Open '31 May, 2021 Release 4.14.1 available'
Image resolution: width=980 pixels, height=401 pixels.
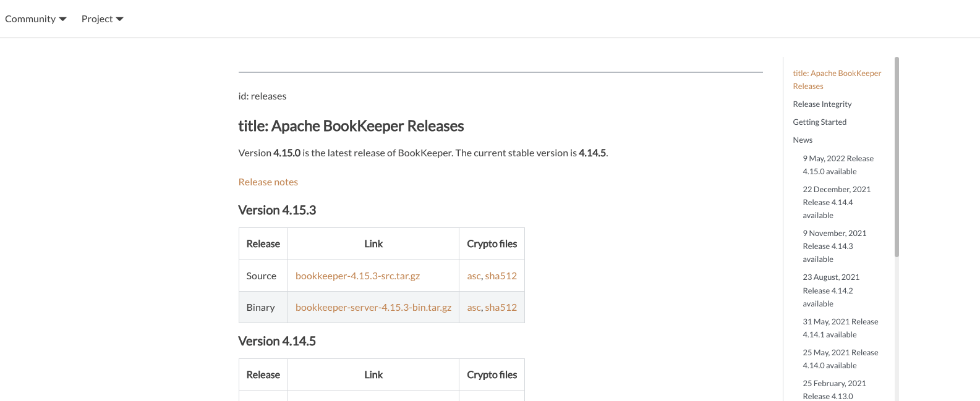(x=840, y=328)
